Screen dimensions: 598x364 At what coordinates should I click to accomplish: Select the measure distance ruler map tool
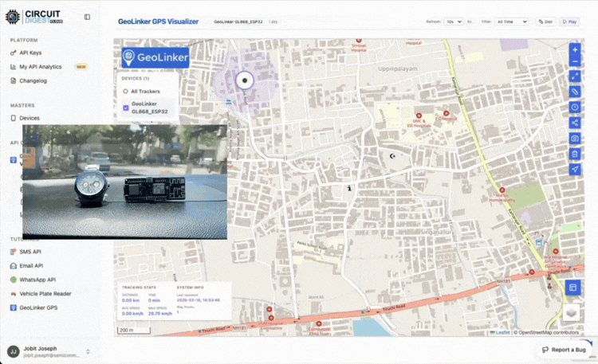(x=575, y=92)
